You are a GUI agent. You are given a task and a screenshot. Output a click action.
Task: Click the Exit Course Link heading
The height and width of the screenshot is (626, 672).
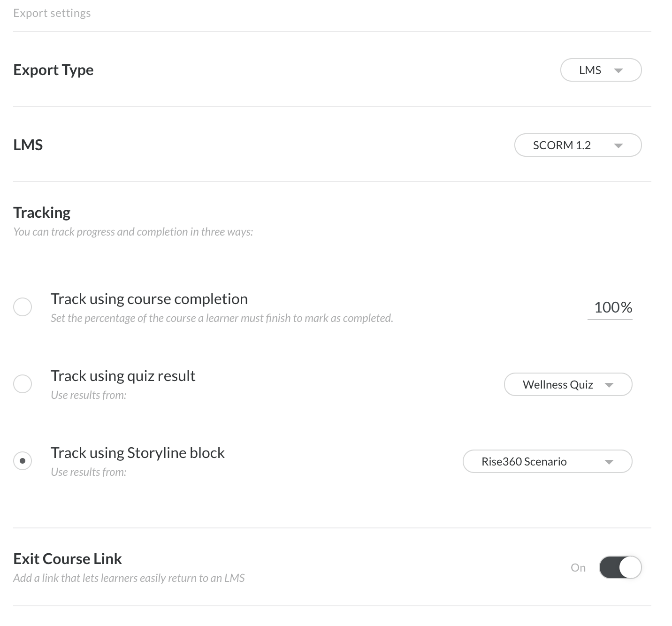pyautogui.click(x=68, y=559)
